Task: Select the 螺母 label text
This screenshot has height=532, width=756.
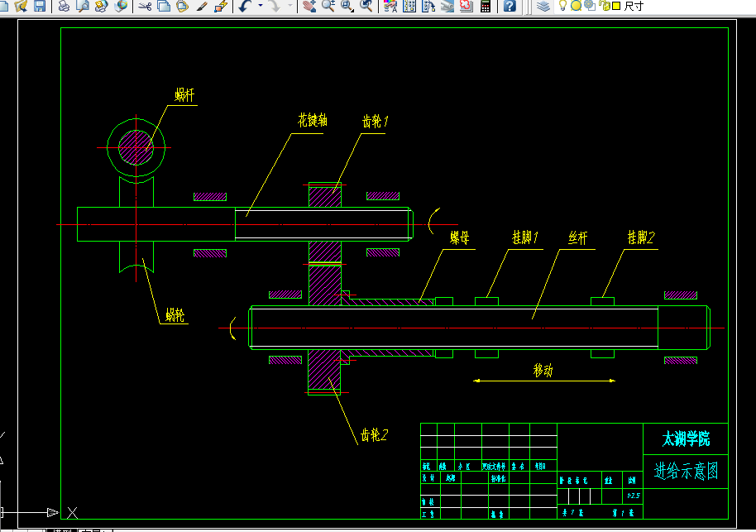Action: coord(460,237)
